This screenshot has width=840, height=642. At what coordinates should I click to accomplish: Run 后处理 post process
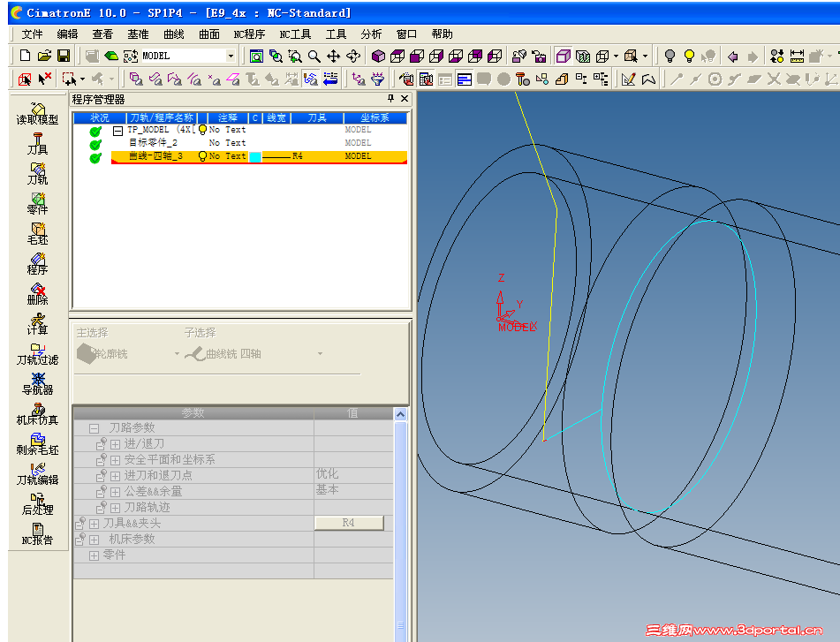[37, 503]
